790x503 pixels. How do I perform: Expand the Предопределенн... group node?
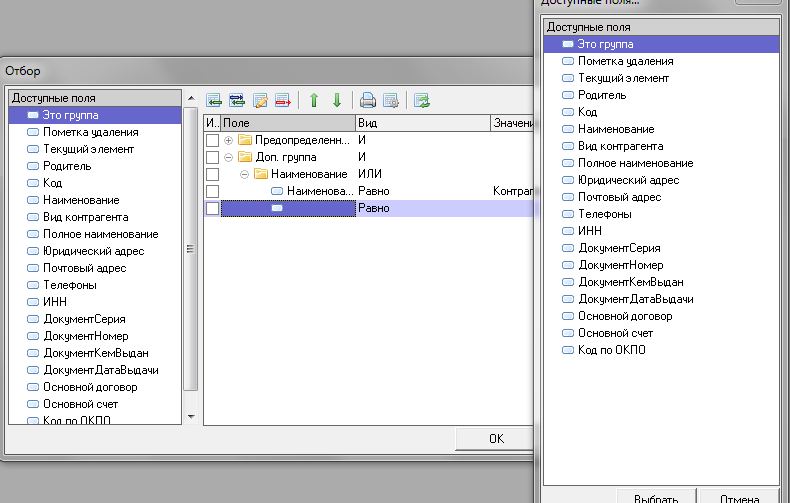pos(228,140)
